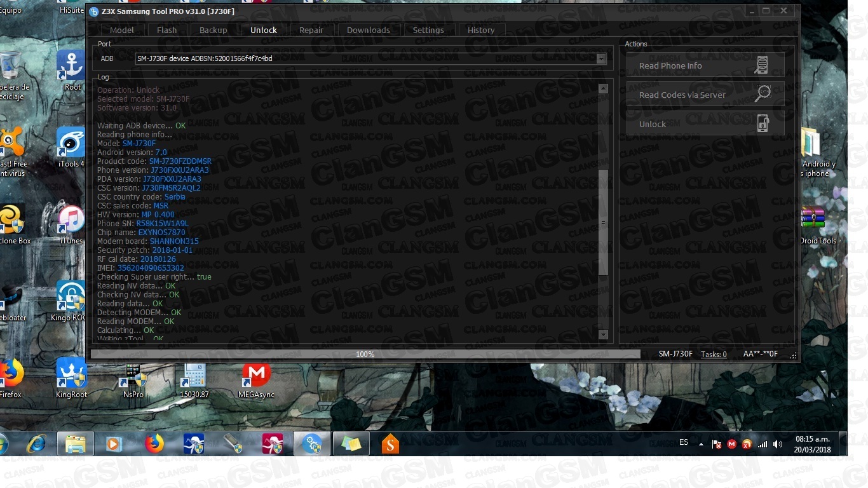The height and width of the screenshot is (488, 868).
Task: Click the 100% progress bar
Action: point(365,354)
